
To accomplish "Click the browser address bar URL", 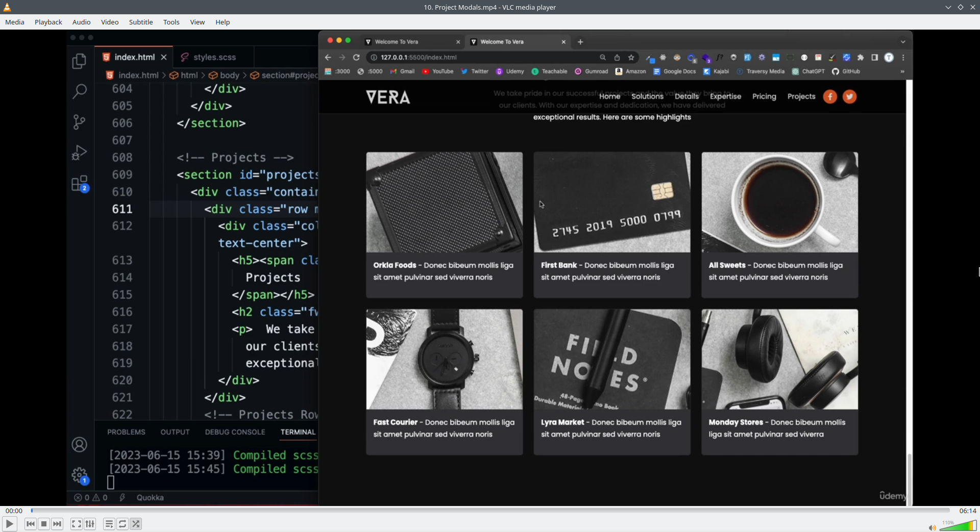I will point(419,58).
